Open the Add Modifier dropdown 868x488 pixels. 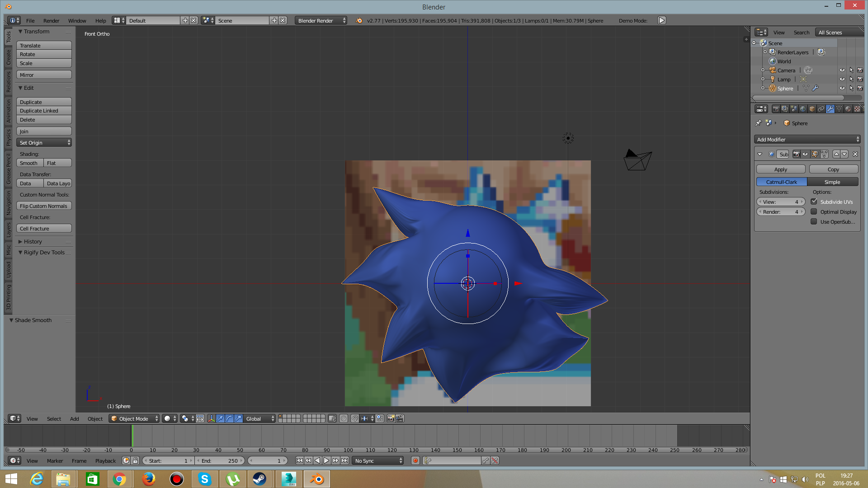click(807, 140)
